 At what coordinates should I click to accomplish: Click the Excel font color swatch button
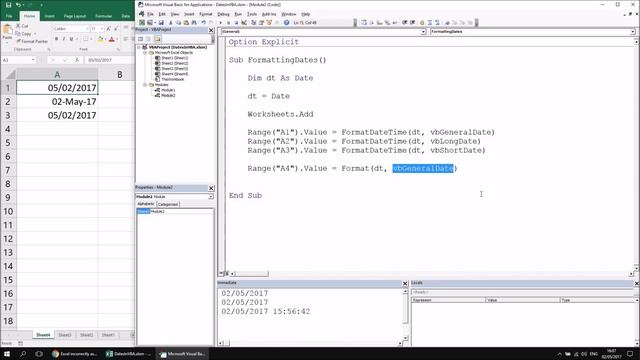[111, 39]
